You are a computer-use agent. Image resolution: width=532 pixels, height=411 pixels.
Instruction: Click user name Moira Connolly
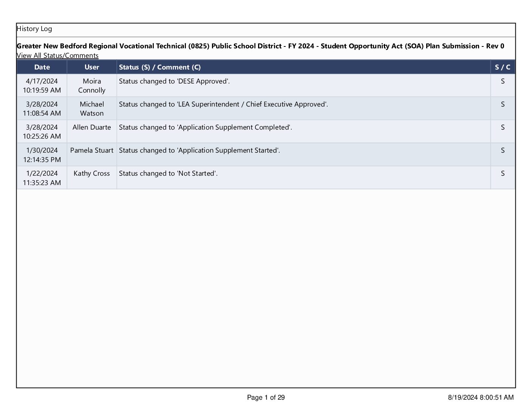(x=92, y=86)
